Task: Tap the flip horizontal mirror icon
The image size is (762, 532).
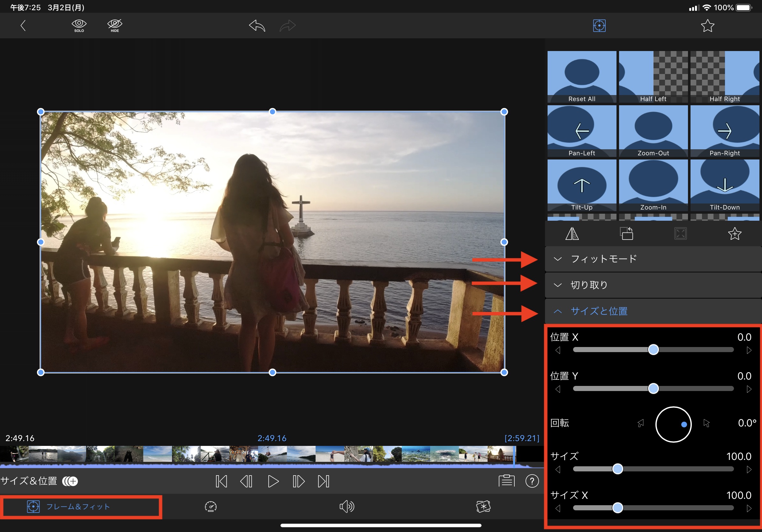Action: (572, 234)
